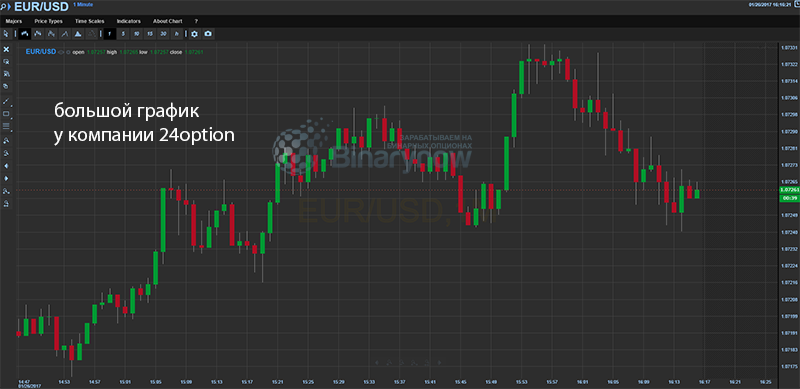Image resolution: width=800 pixels, height=389 pixels.
Task: Click the 15:53 time axis label
Action: (x=522, y=382)
